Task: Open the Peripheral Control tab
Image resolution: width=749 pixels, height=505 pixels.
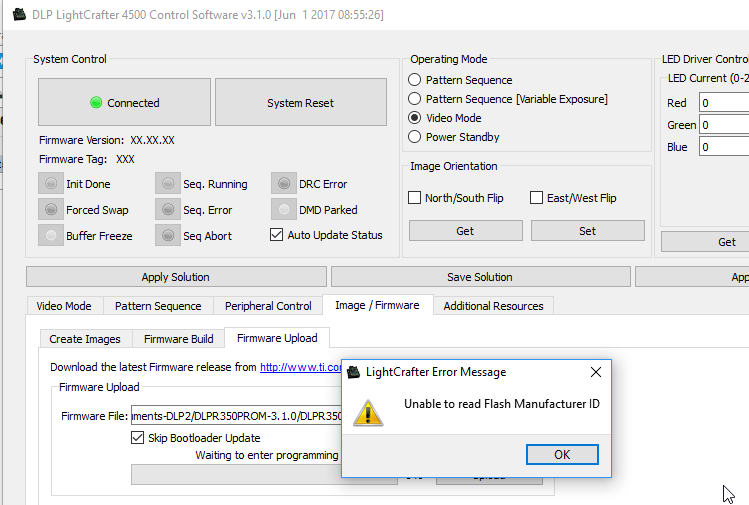Action: click(268, 306)
